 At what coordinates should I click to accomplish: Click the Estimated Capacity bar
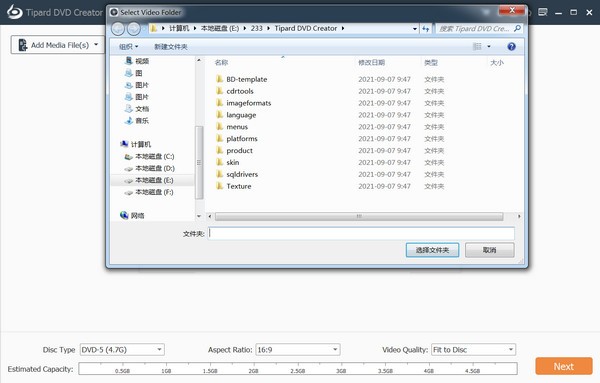298,369
